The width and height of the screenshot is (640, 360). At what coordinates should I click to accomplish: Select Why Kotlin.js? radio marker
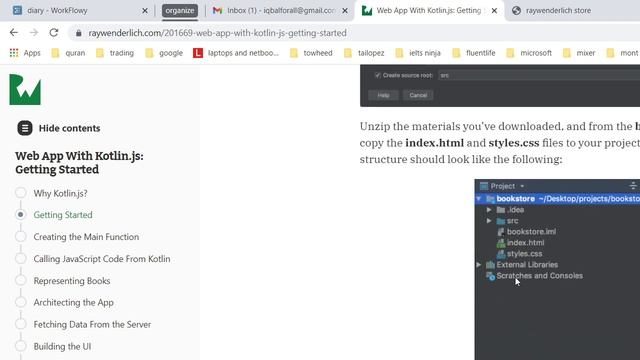coord(21,193)
